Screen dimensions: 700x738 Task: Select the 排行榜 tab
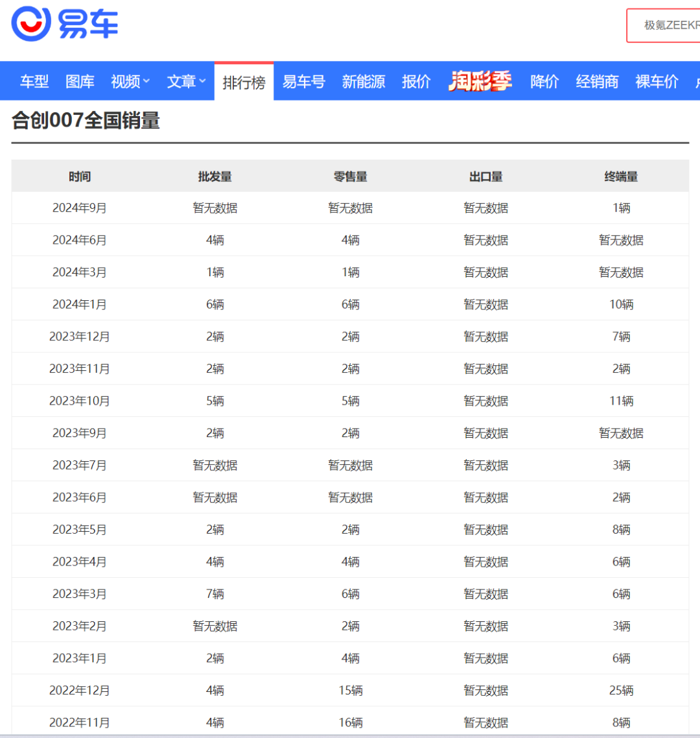[x=244, y=82]
